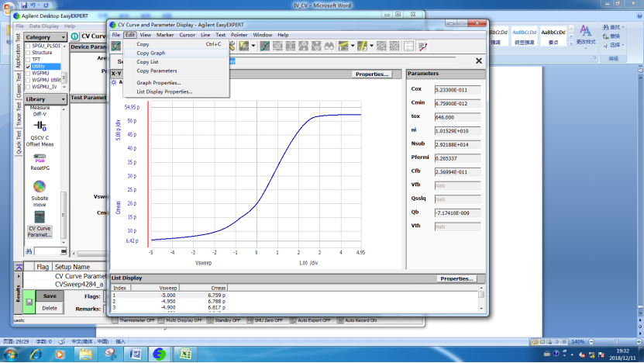Open Word from the Windows taskbar
This screenshot has width=644, height=363.
(x=135, y=354)
